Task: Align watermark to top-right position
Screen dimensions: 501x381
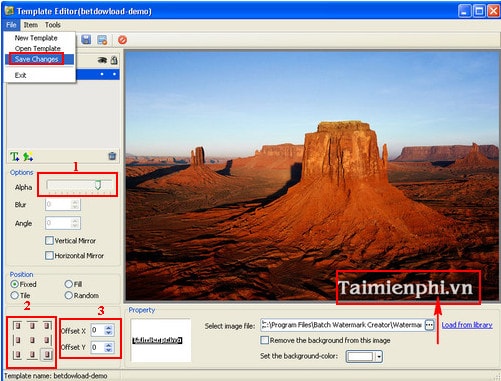Action: point(47,326)
